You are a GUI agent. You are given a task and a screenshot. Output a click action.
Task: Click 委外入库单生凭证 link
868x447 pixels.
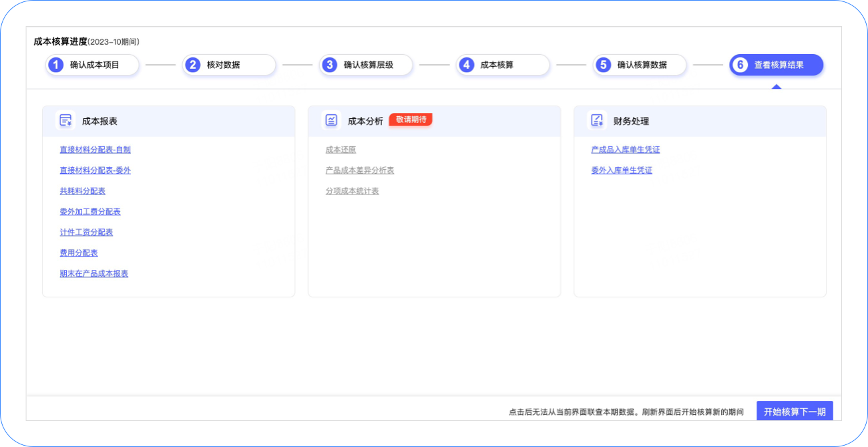pyautogui.click(x=621, y=170)
